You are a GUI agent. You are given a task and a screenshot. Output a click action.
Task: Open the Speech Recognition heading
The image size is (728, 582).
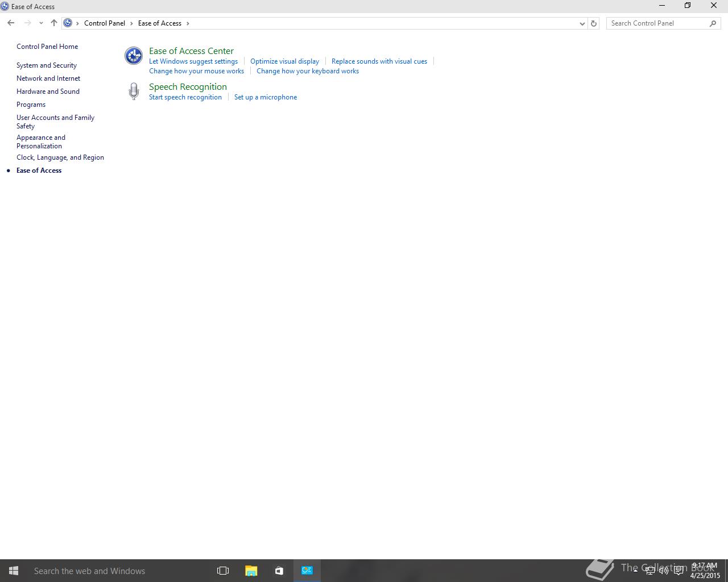188,86
